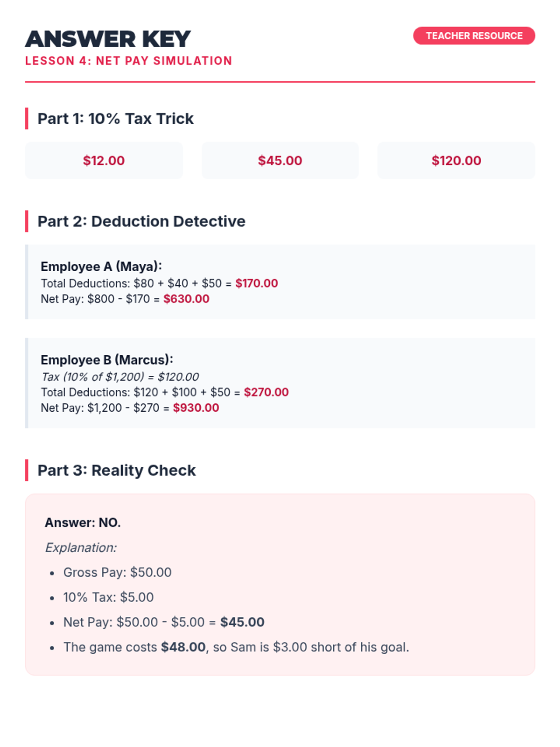Select the ANSWER KEY title
Image resolution: width=560 pixels, height=747 pixels.
(x=108, y=39)
